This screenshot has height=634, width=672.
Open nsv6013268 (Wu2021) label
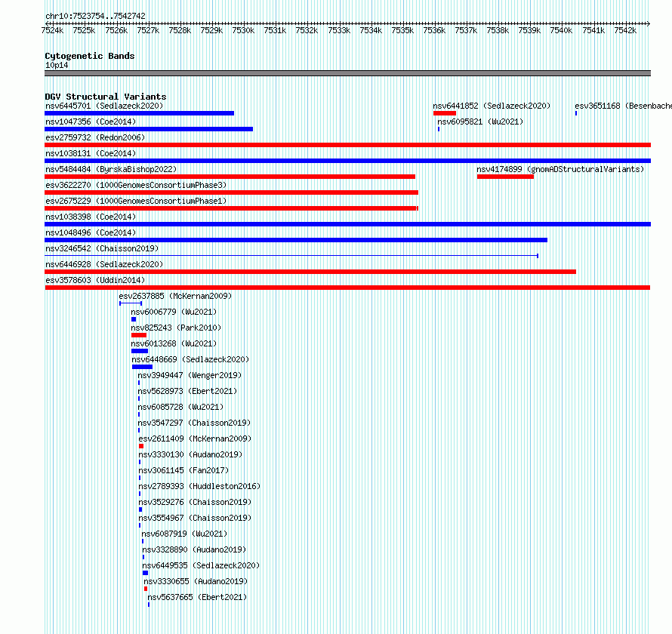pos(174,343)
